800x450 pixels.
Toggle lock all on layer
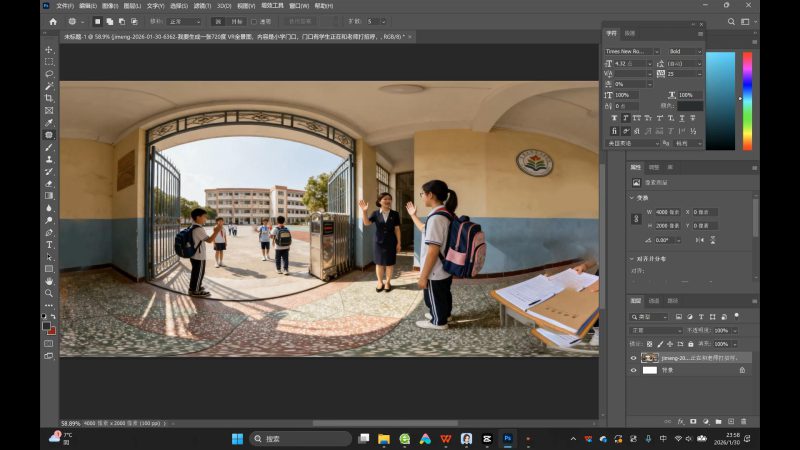[x=691, y=344]
